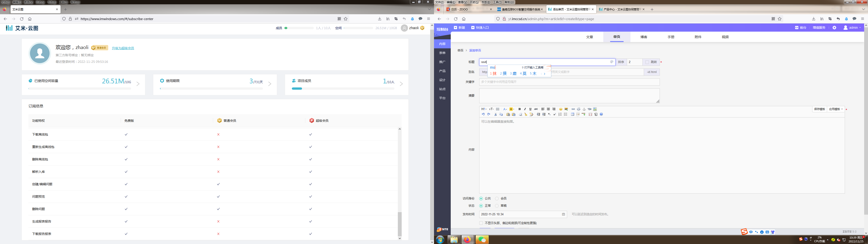Open 产品 in the left sidebar
Screen dimensions: 868x244
442,71
